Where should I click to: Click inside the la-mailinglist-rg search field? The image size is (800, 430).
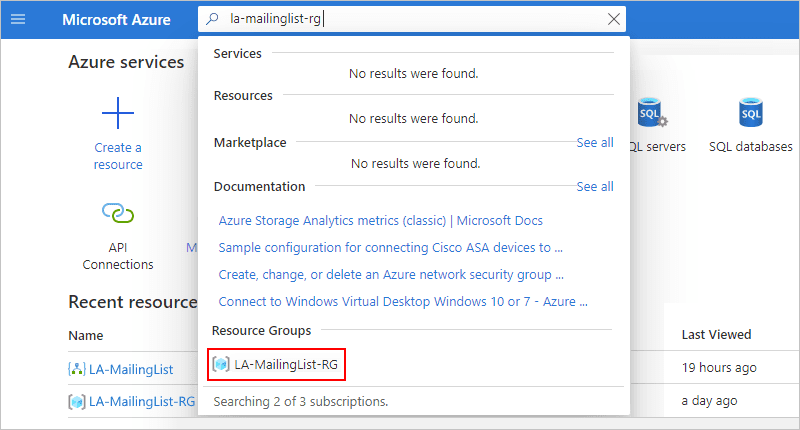pyautogui.click(x=412, y=19)
